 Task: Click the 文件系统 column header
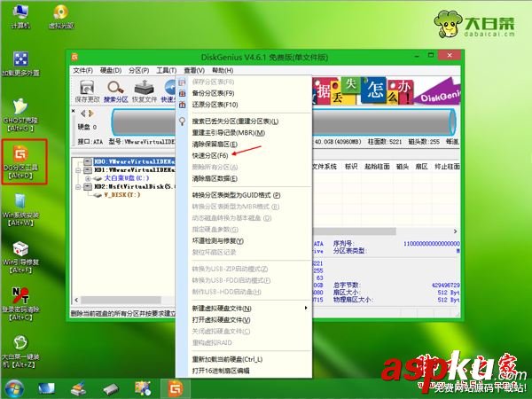[325, 167]
